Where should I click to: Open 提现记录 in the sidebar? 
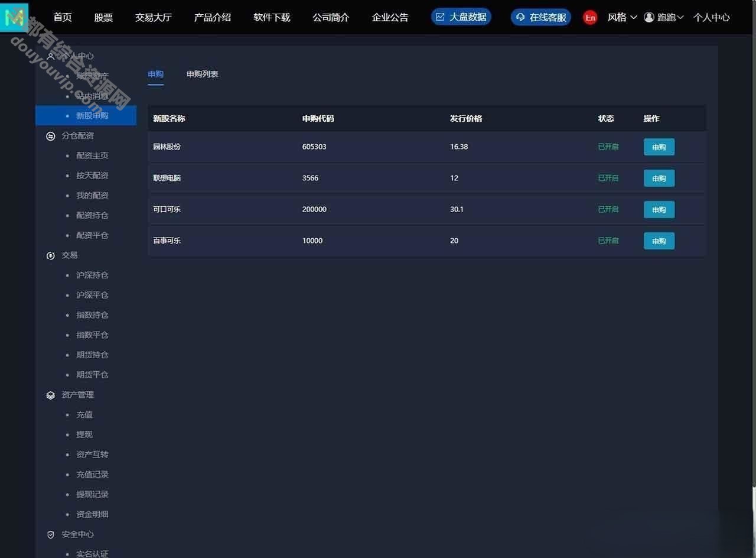pyautogui.click(x=92, y=494)
